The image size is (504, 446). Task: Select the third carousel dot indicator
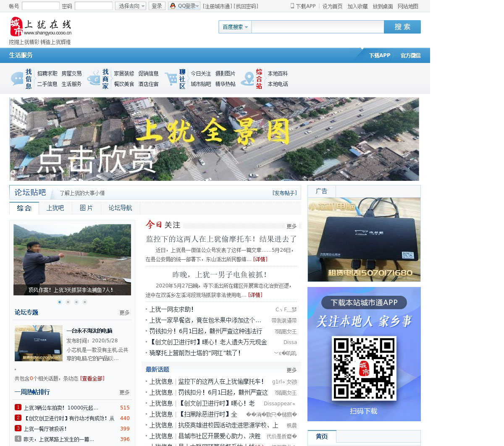(76, 302)
